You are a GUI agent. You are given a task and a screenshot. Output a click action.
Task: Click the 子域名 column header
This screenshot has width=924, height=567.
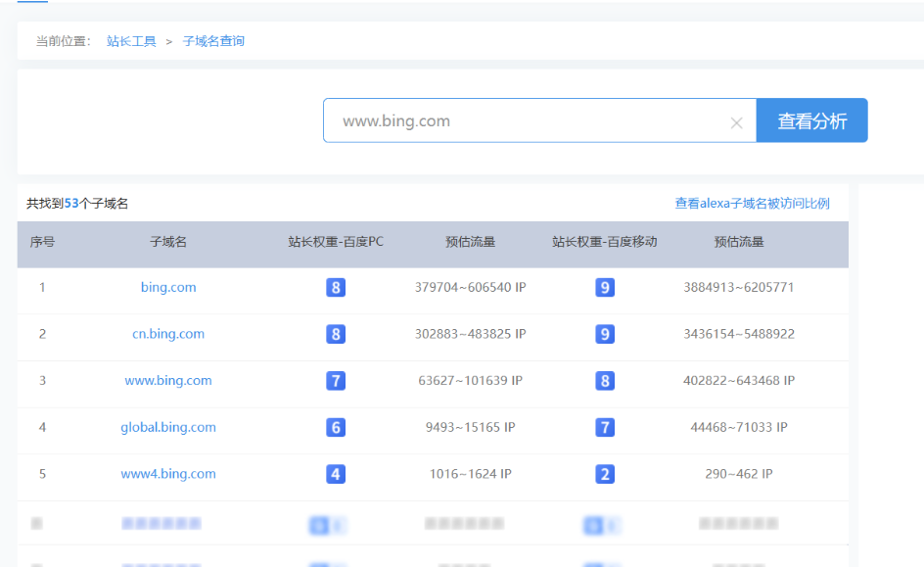(168, 242)
